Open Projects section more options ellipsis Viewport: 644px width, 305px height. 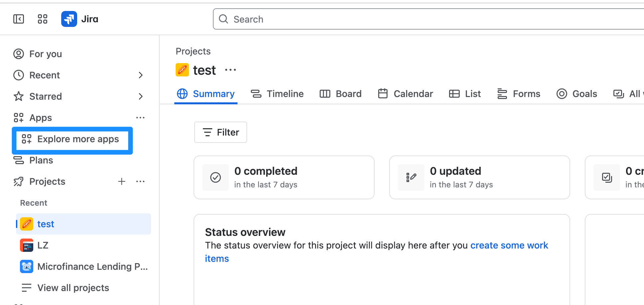click(x=140, y=181)
